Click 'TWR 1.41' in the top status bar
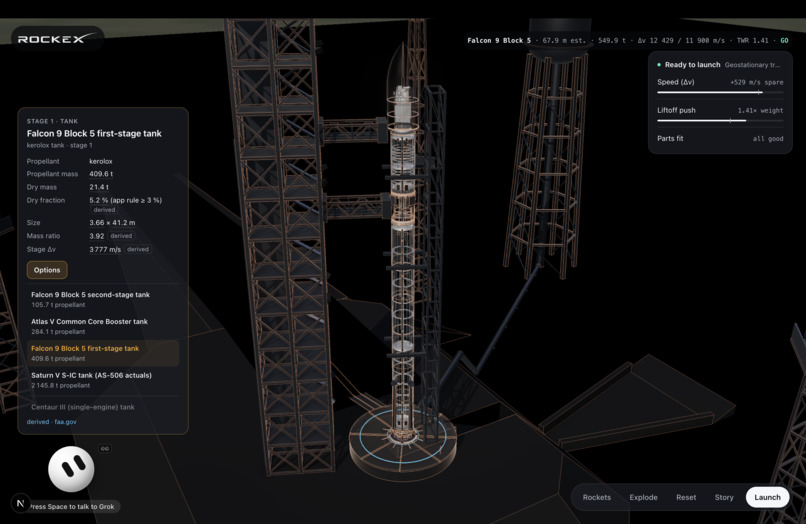The height and width of the screenshot is (524, 806). coord(753,40)
